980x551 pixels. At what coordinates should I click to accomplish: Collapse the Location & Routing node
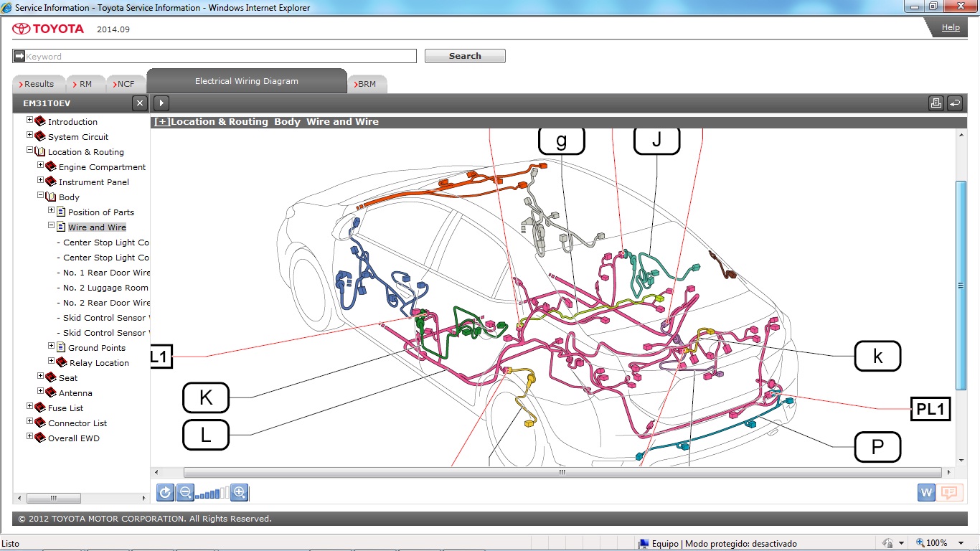[x=30, y=151]
